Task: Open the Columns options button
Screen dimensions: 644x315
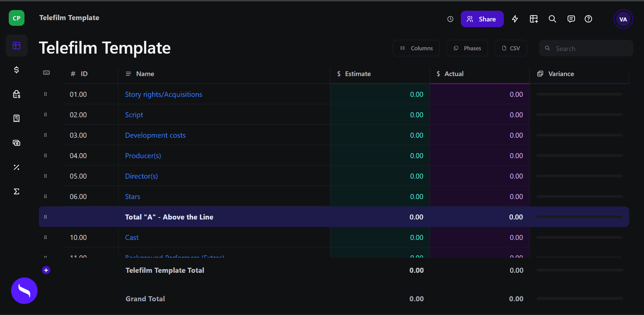Action: [x=416, y=48]
